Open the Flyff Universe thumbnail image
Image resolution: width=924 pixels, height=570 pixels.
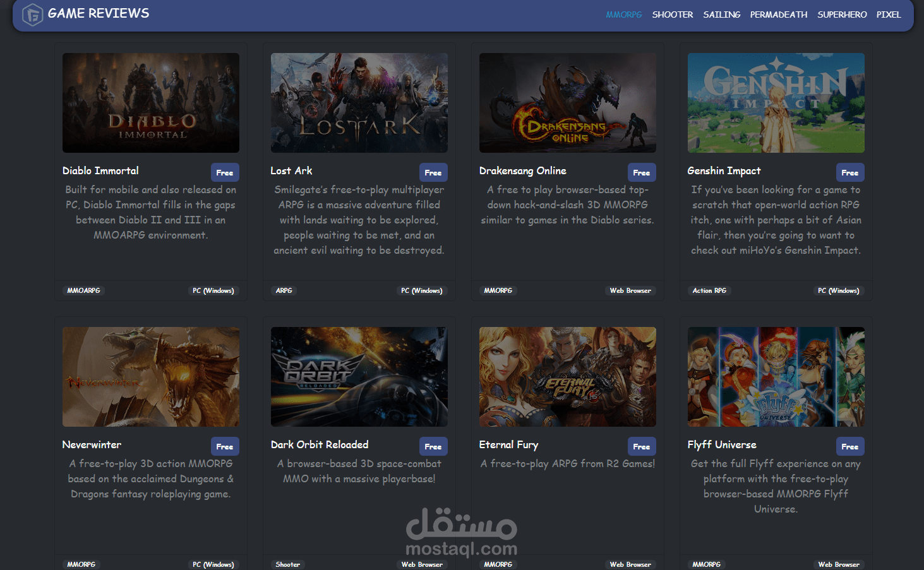[x=776, y=377]
